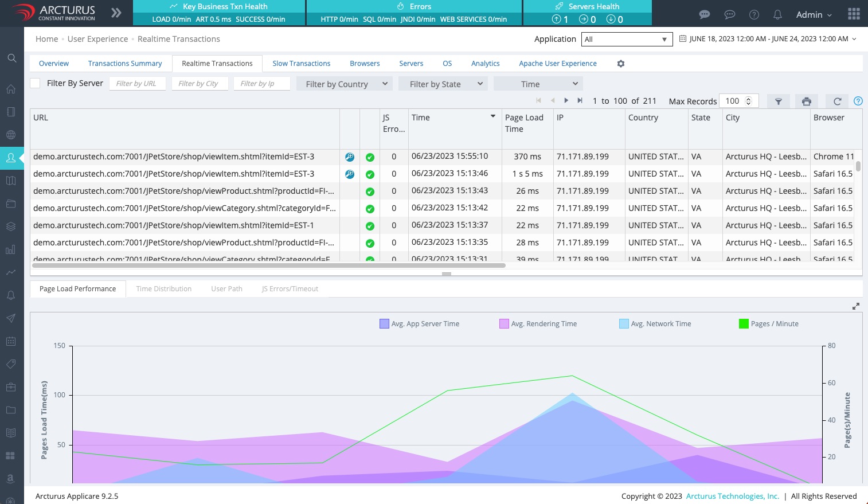
Task: Open the Admin user menu
Action: [813, 15]
